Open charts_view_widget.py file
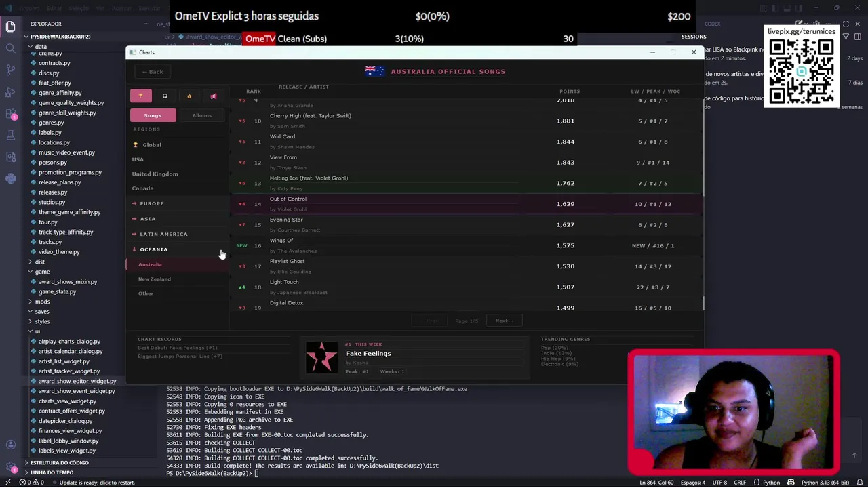The image size is (868, 488). click(67, 401)
